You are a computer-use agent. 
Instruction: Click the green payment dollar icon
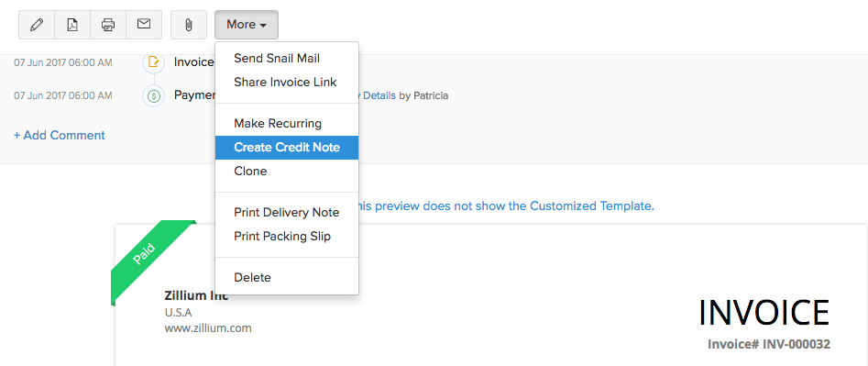click(x=153, y=96)
